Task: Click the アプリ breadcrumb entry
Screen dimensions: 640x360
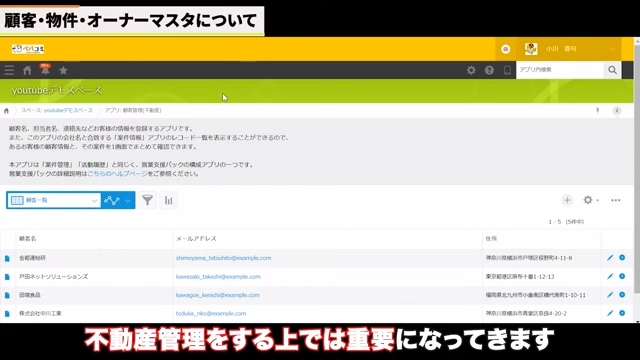Action: (133, 111)
